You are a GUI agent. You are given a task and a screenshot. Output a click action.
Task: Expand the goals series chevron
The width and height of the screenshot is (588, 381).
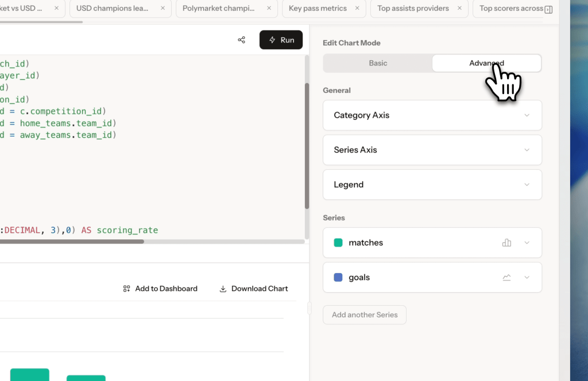click(527, 277)
